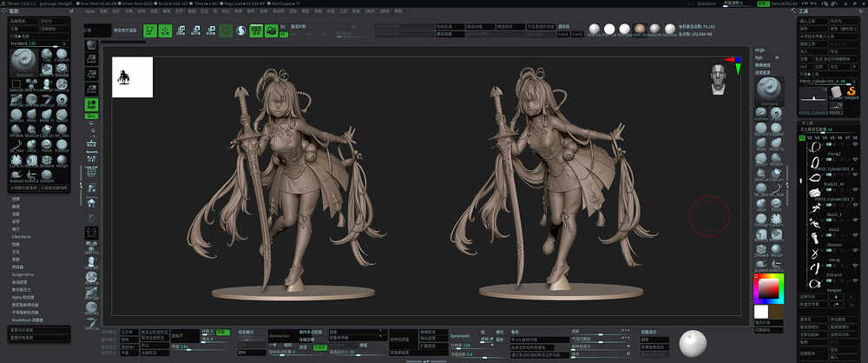Select the Cylinder3D tool thumbnail
The width and height of the screenshot is (868, 363).
tap(836, 93)
